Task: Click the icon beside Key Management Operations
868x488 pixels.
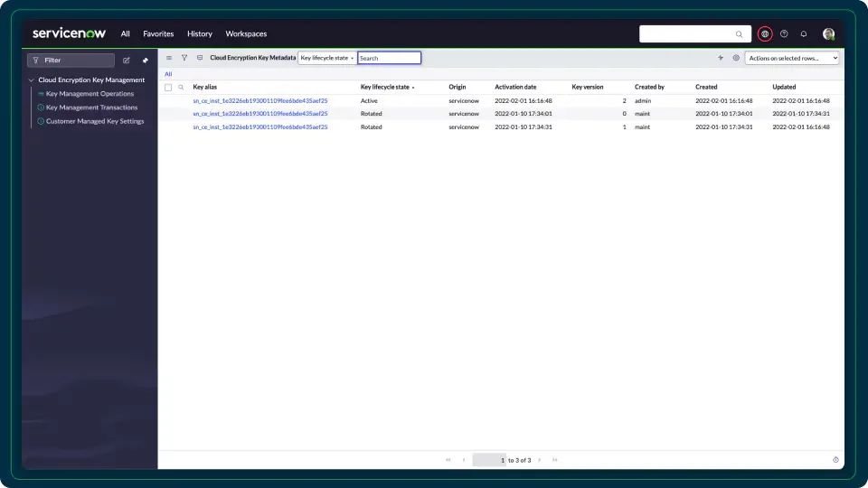Action: point(41,93)
